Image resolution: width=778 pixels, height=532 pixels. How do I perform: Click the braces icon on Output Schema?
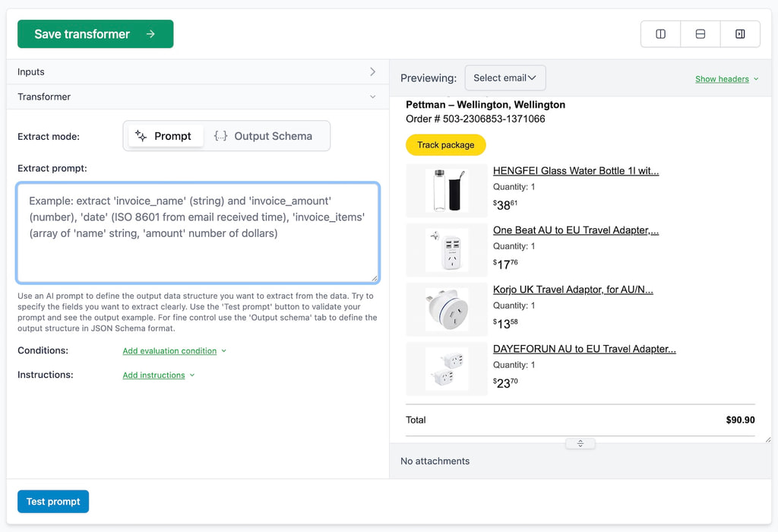click(x=220, y=136)
